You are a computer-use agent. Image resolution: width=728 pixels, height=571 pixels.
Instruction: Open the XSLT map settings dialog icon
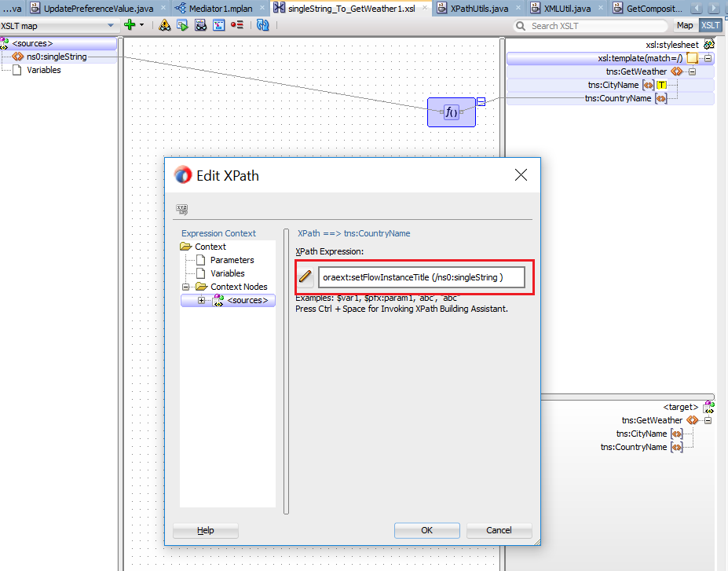point(218,25)
